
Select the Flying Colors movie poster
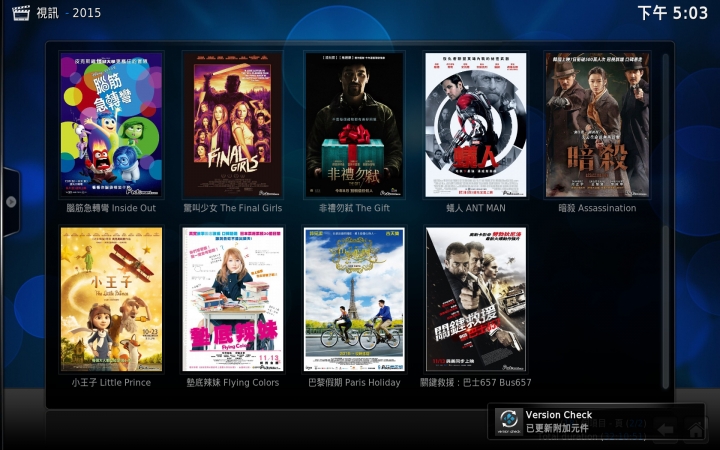click(x=232, y=299)
